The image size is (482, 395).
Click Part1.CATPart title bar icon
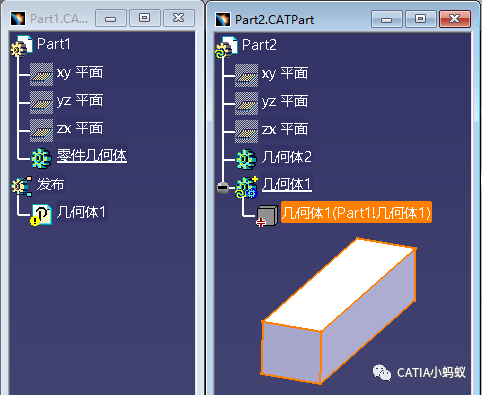click(x=18, y=19)
